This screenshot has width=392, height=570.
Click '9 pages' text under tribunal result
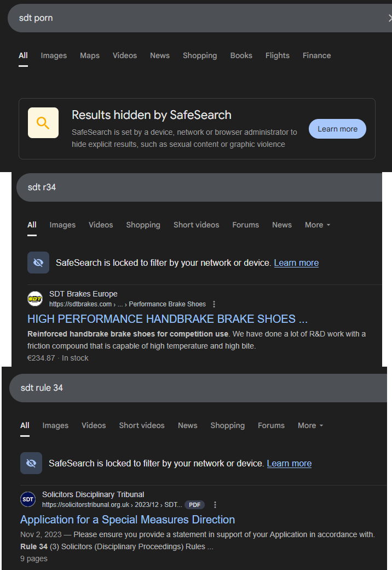point(34,558)
